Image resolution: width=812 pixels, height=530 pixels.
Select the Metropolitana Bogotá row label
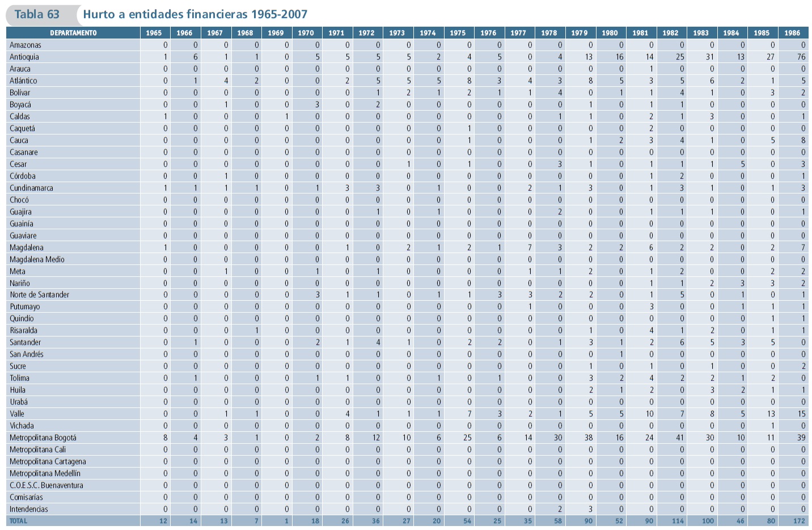tap(43, 438)
